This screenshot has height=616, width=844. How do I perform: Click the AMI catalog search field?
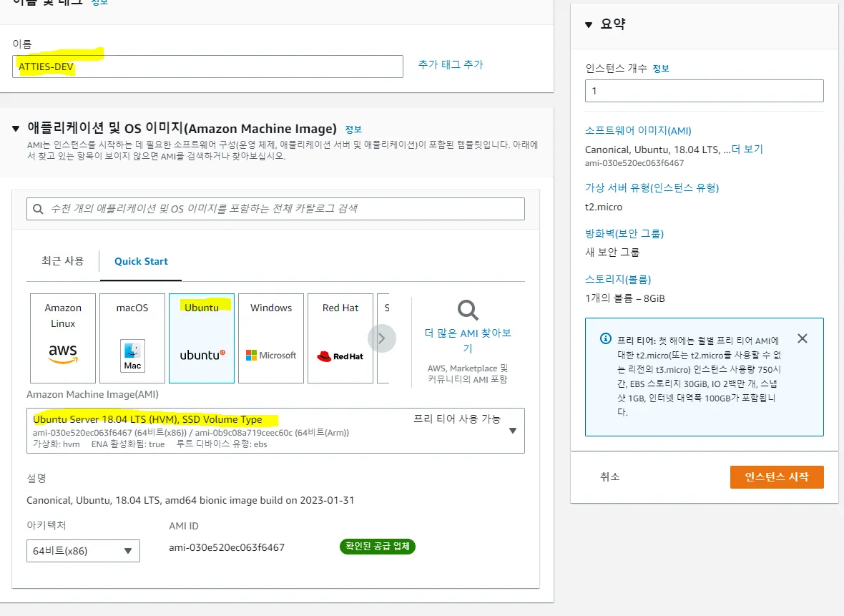pyautogui.click(x=275, y=209)
